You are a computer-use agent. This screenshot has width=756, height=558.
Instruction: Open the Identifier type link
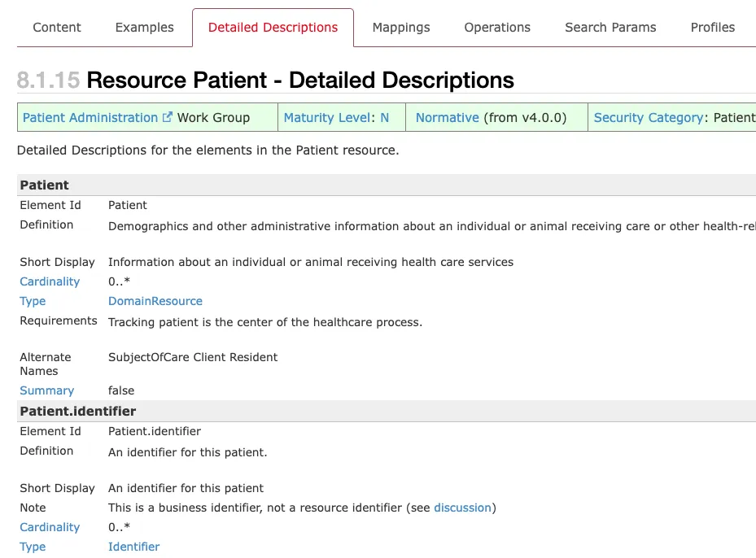(x=133, y=546)
